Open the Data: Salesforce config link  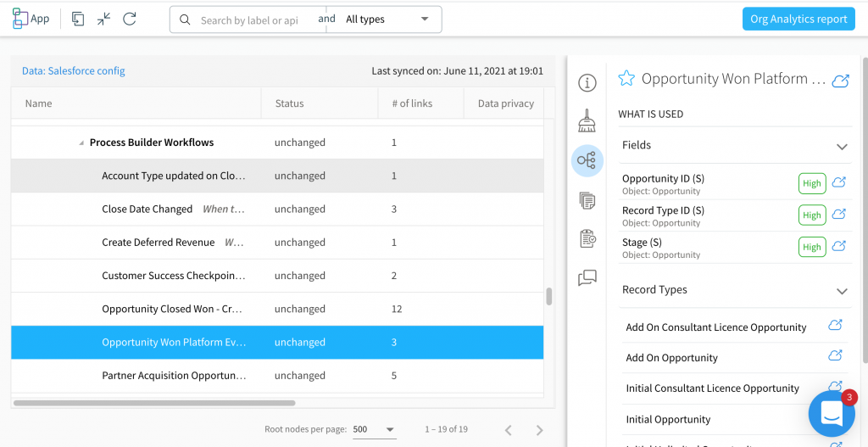tap(74, 71)
